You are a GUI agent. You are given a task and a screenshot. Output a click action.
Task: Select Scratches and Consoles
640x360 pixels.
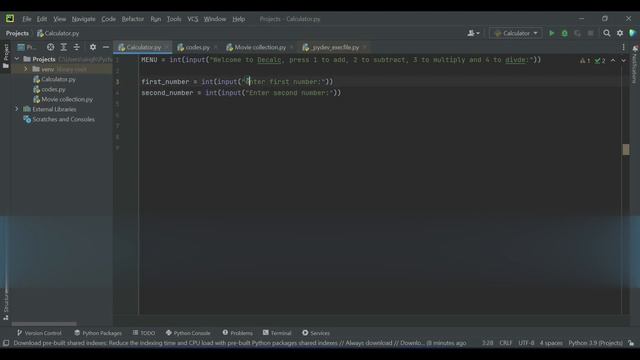[63, 119]
